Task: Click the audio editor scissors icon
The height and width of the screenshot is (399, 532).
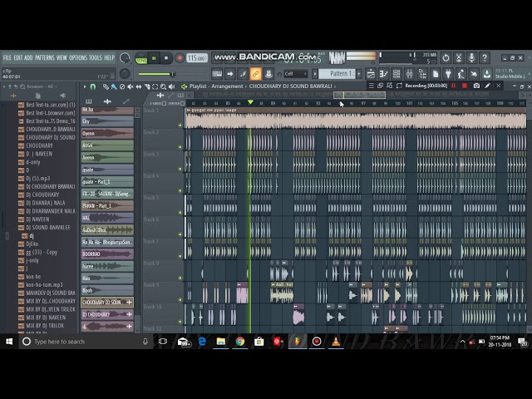Action: 459,58
